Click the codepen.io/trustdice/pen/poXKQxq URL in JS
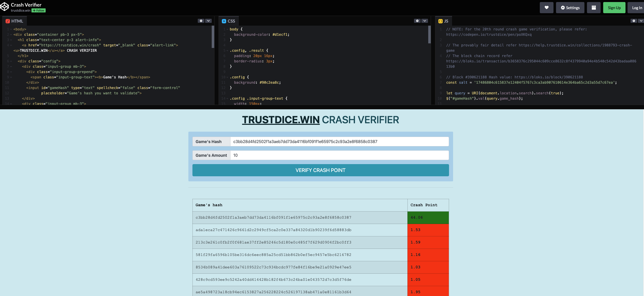 (489, 35)
